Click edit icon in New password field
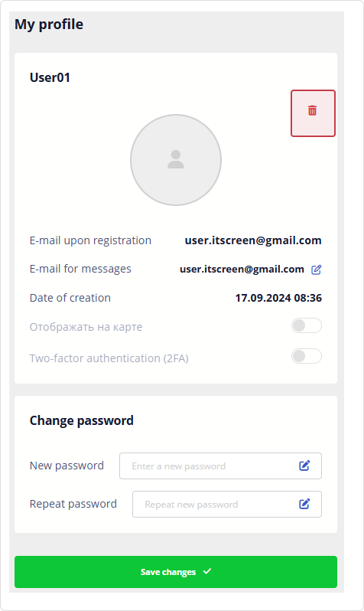The image size is (364, 611). pos(304,466)
